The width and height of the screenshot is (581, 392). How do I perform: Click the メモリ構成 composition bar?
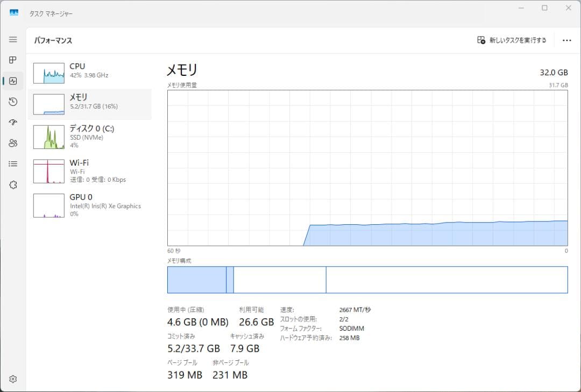tap(367, 279)
